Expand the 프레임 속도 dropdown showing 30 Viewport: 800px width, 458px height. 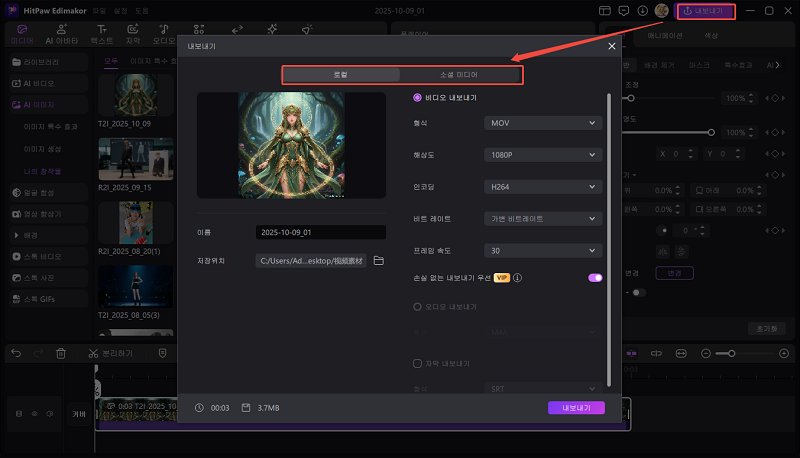pos(542,250)
